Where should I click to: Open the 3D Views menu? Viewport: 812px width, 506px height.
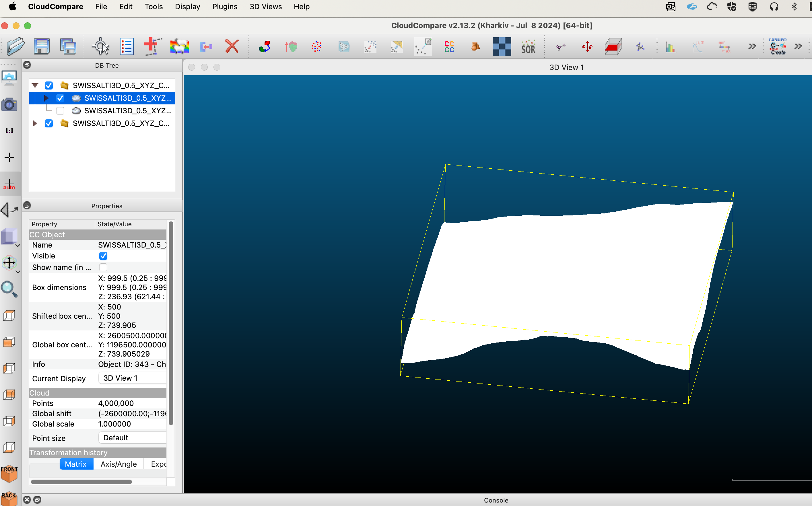(266, 7)
